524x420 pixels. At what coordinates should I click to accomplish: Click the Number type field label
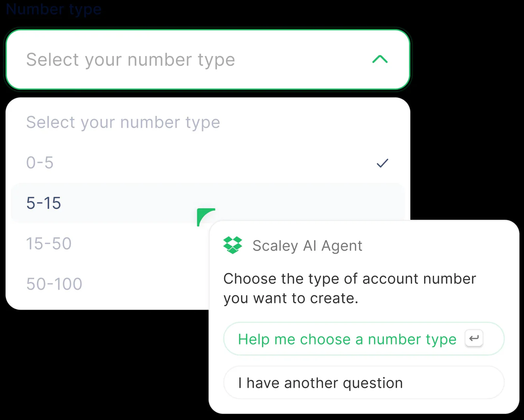[53, 9]
